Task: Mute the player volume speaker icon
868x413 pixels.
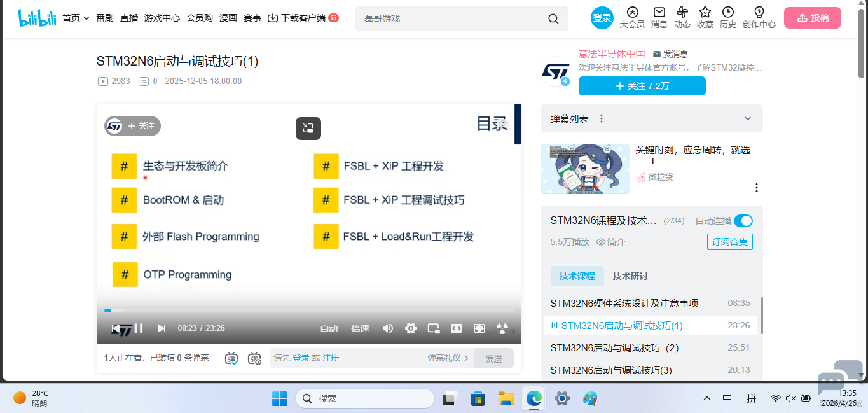Action: [x=388, y=328]
